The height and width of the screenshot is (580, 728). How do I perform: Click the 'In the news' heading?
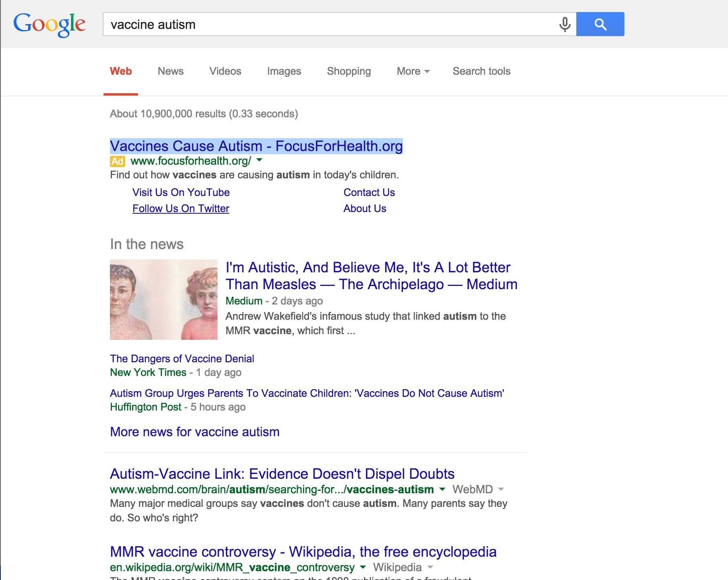[147, 244]
